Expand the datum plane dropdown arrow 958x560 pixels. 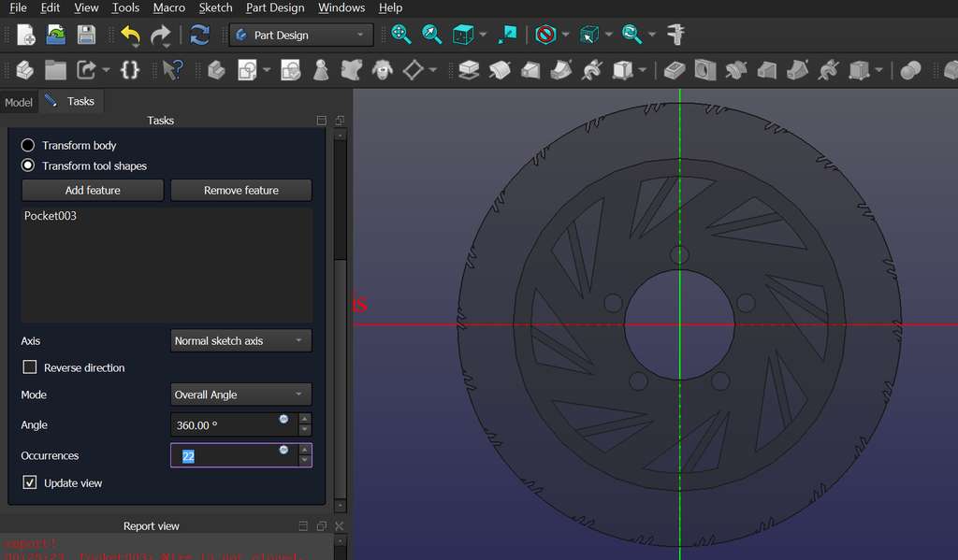433,70
